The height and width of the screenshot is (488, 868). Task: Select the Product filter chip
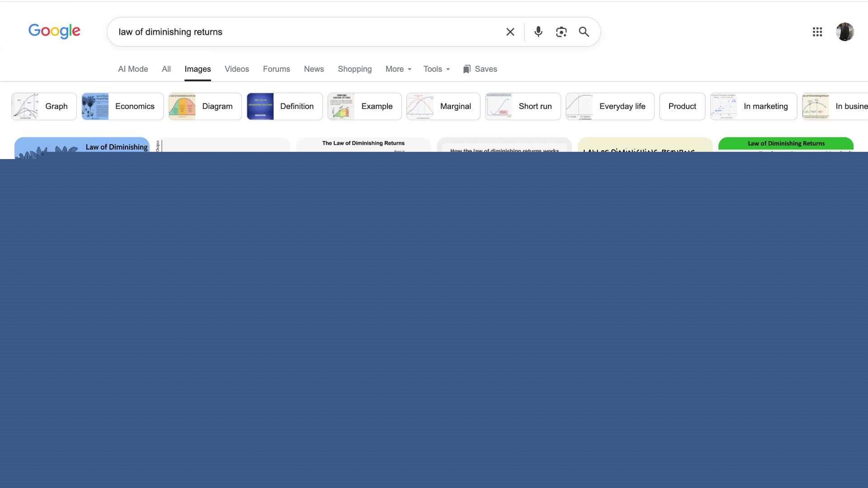pyautogui.click(x=682, y=107)
